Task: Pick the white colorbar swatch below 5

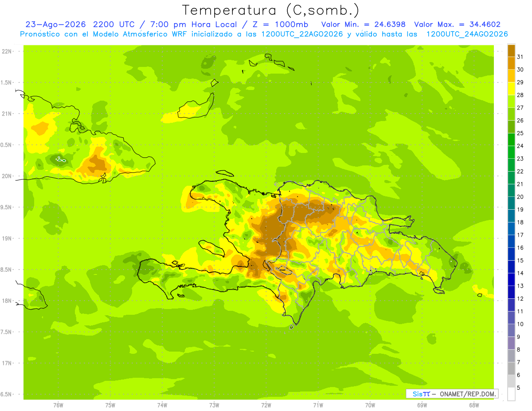Action: point(511,394)
